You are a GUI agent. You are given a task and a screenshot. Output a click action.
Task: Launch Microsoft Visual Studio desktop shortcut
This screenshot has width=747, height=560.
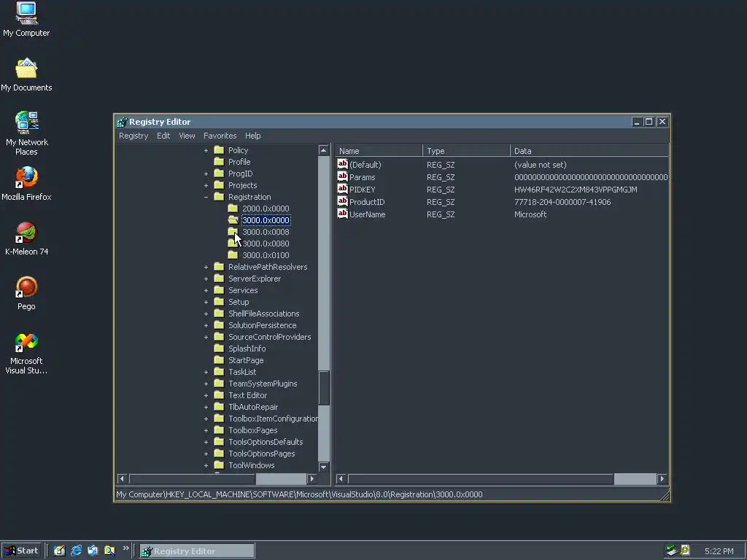tap(26, 354)
